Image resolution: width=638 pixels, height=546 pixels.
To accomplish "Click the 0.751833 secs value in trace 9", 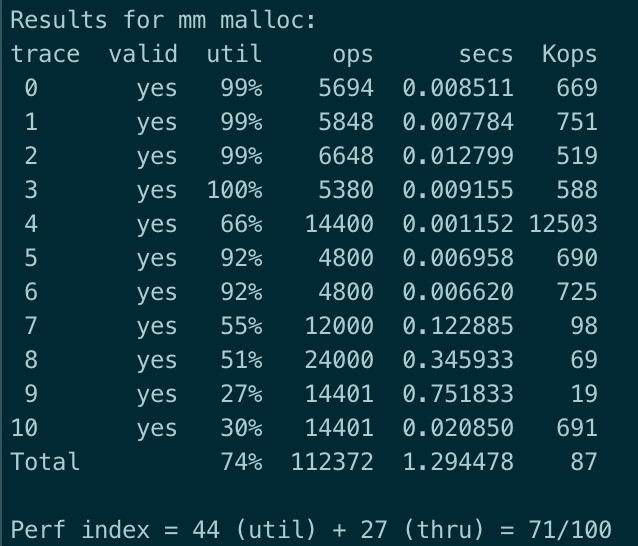I will click(x=458, y=394).
